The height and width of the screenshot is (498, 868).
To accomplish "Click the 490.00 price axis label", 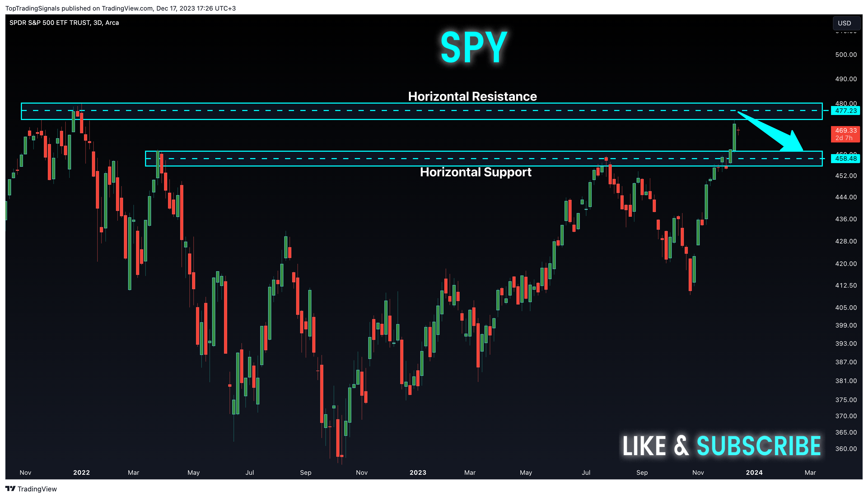I will pyautogui.click(x=846, y=79).
